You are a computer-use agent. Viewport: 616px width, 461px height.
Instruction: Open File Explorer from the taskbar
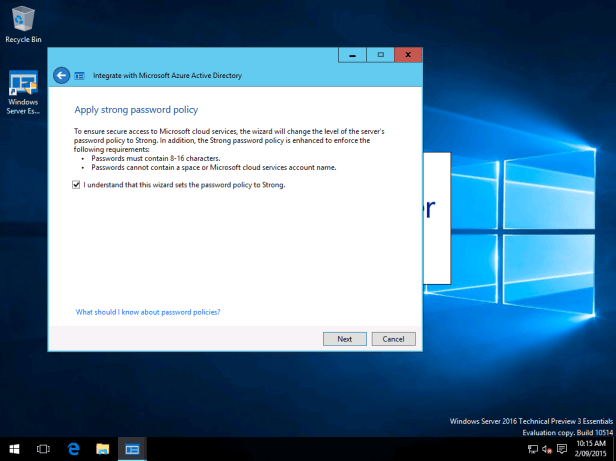(102, 450)
